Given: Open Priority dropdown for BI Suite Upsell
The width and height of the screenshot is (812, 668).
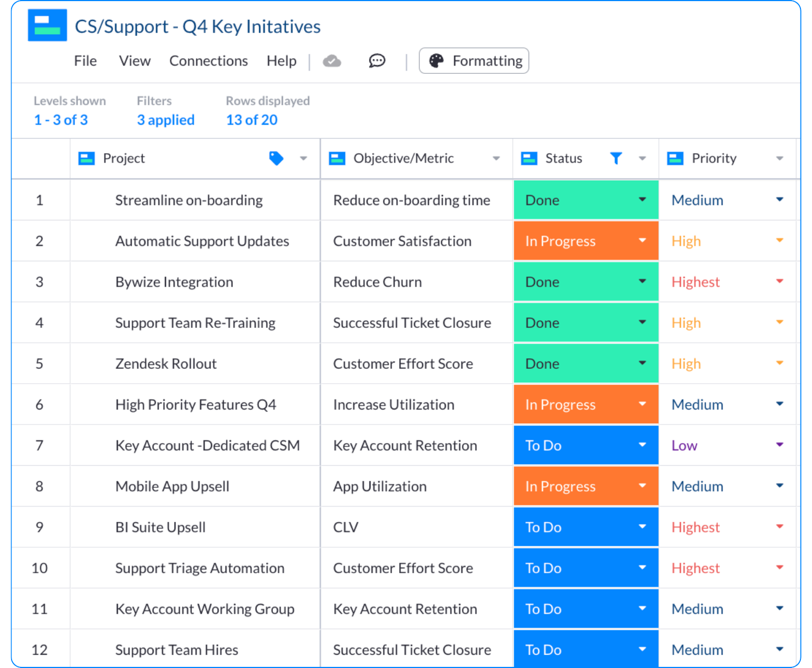Looking at the screenshot, I should click(x=779, y=526).
